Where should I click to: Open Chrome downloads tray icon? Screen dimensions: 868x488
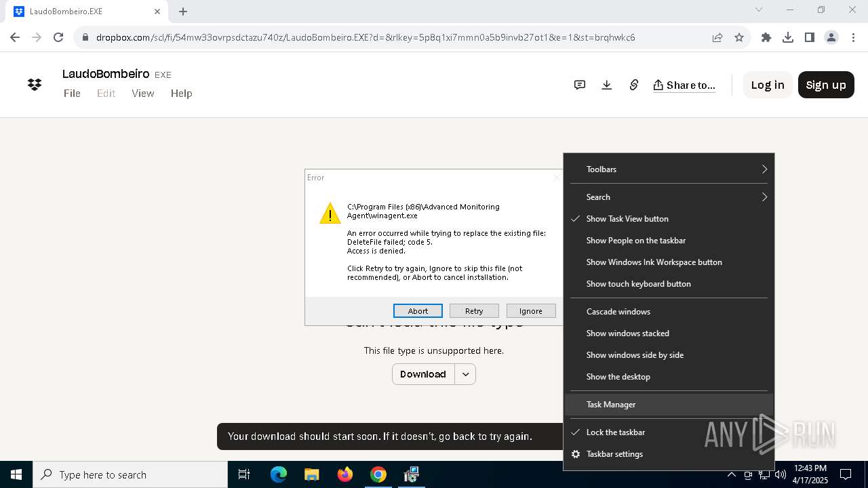(x=788, y=37)
